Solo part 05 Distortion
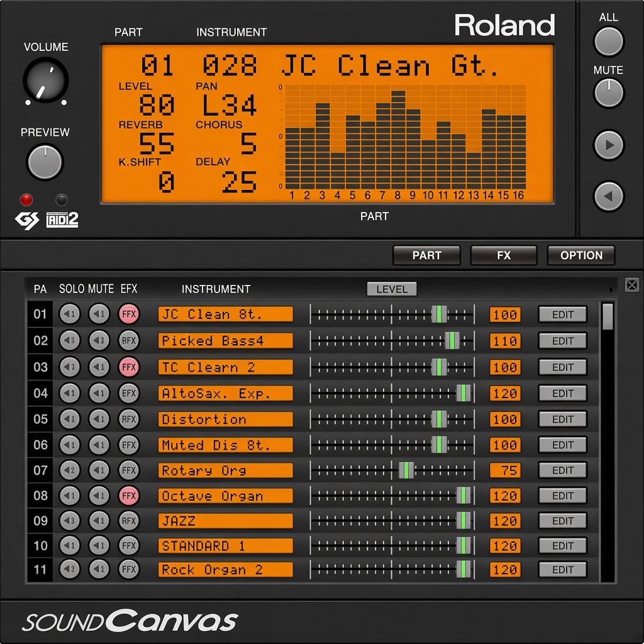Image resolution: width=644 pixels, height=644 pixels. (x=70, y=419)
